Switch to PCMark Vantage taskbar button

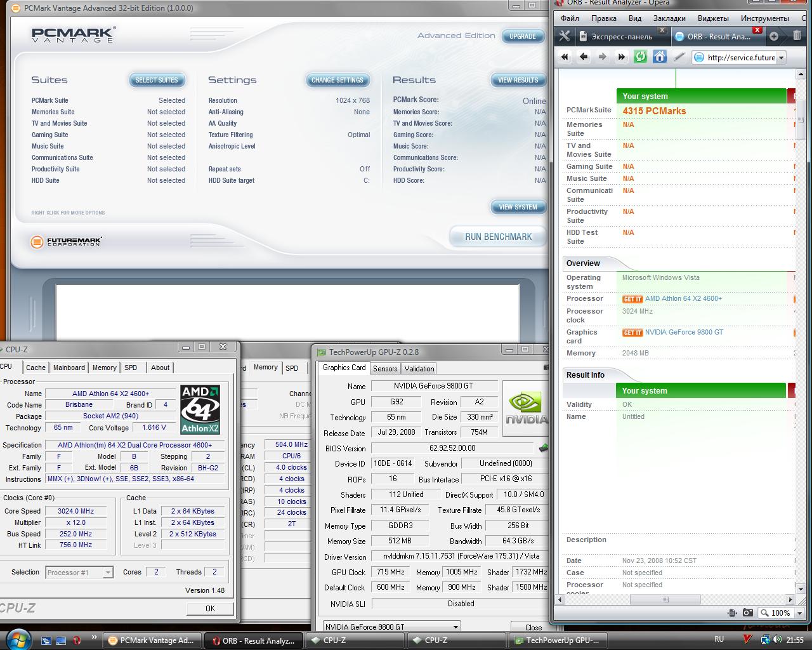pos(152,640)
